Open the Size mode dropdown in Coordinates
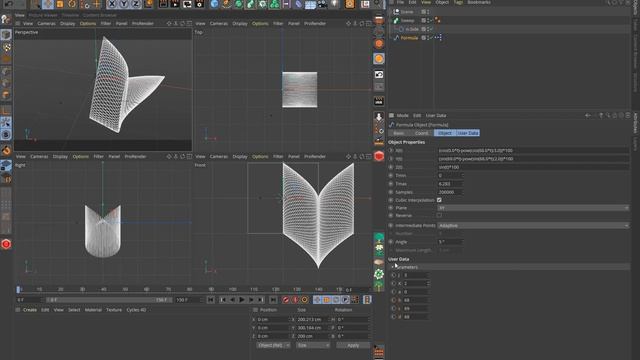Viewport: 640px width, 360px height. (313, 345)
